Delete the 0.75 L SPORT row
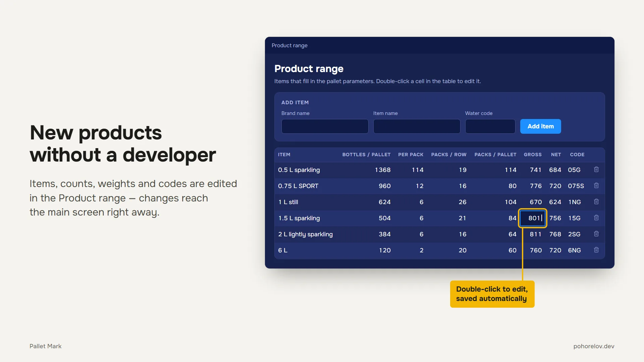The height and width of the screenshot is (362, 644). click(x=596, y=186)
